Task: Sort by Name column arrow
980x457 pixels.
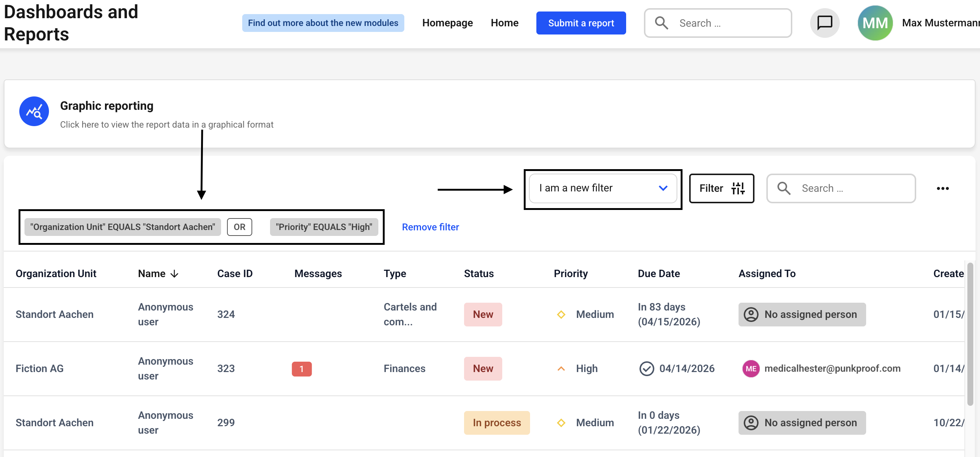Action: coord(175,274)
